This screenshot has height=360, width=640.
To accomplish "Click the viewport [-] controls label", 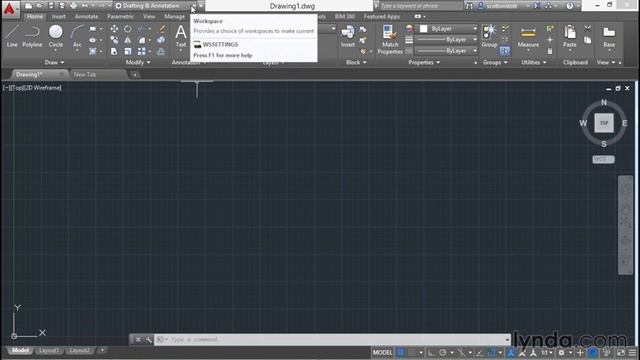I will 6,88.
